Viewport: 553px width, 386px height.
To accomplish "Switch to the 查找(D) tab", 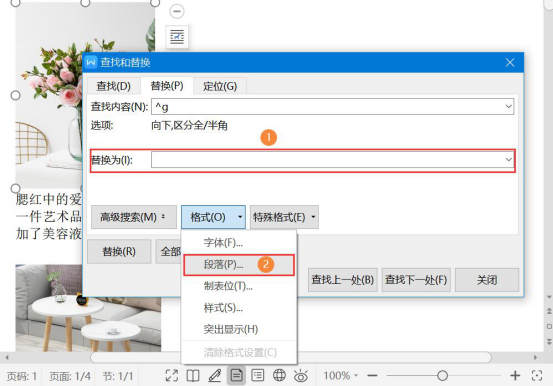I will pyautogui.click(x=114, y=86).
